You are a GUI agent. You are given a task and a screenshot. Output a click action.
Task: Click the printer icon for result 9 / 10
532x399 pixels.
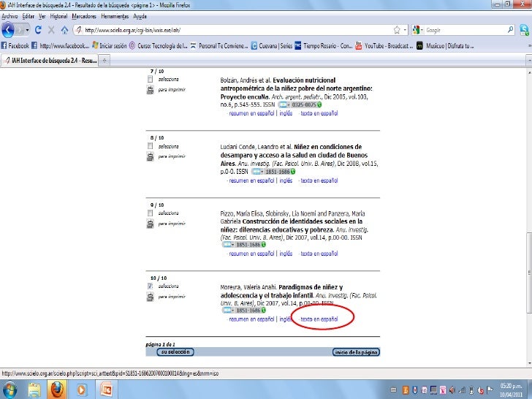(150, 224)
